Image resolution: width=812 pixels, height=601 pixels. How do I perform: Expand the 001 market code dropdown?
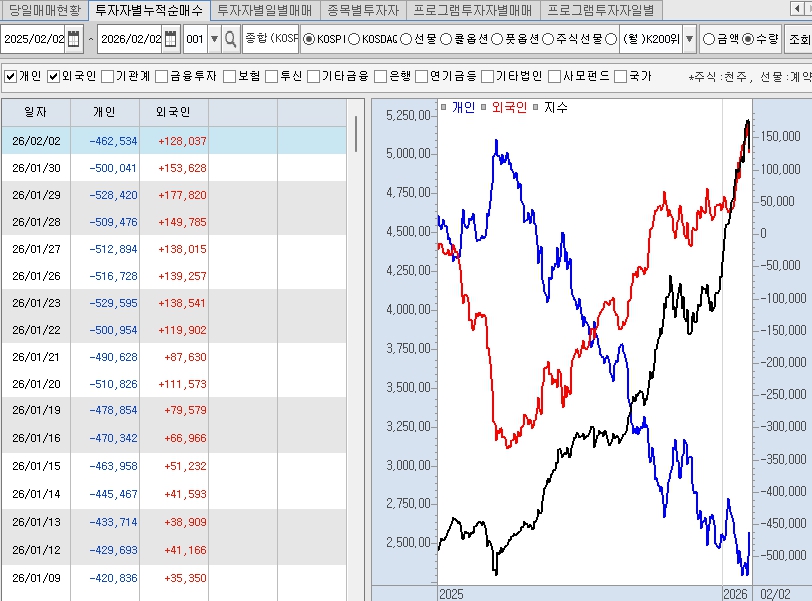[x=214, y=40]
